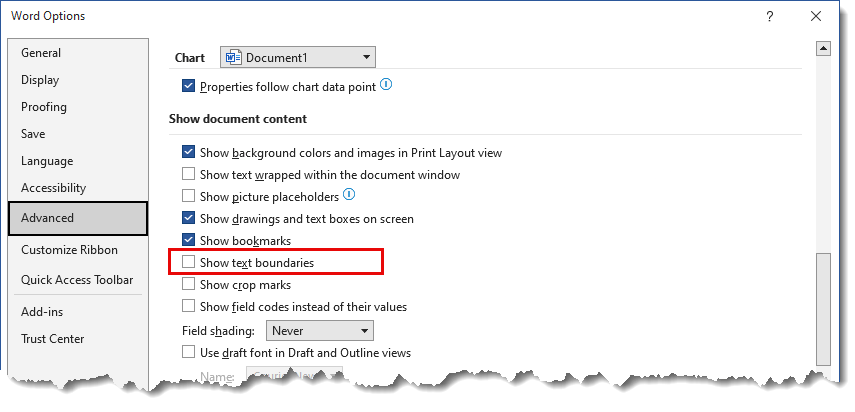Expand the Field shading Never dropdown
This screenshot has height=412, width=855.
tap(320, 330)
